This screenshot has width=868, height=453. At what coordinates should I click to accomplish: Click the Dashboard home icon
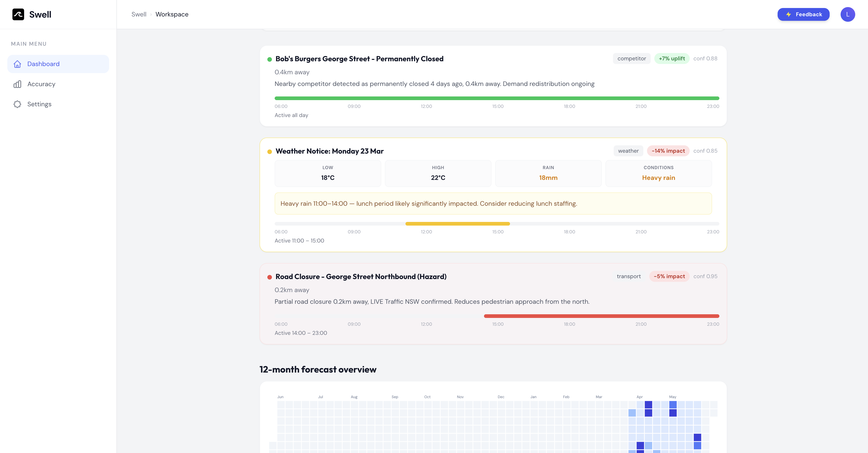[18, 64]
